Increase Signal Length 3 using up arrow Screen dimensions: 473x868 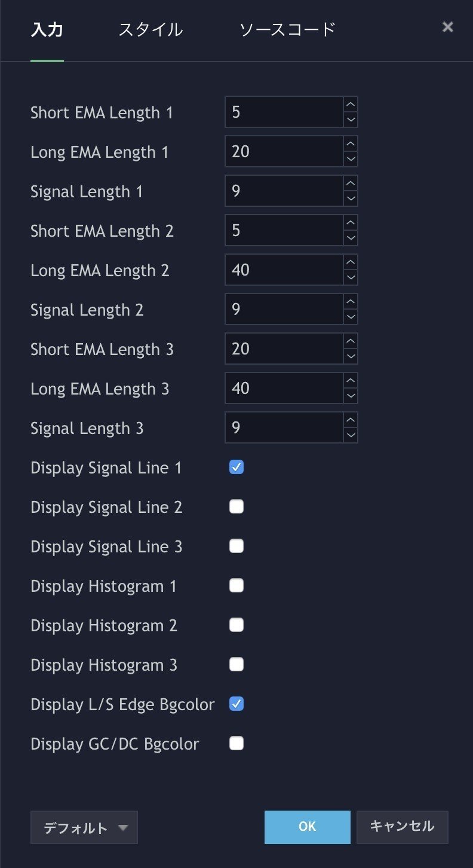click(351, 421)
